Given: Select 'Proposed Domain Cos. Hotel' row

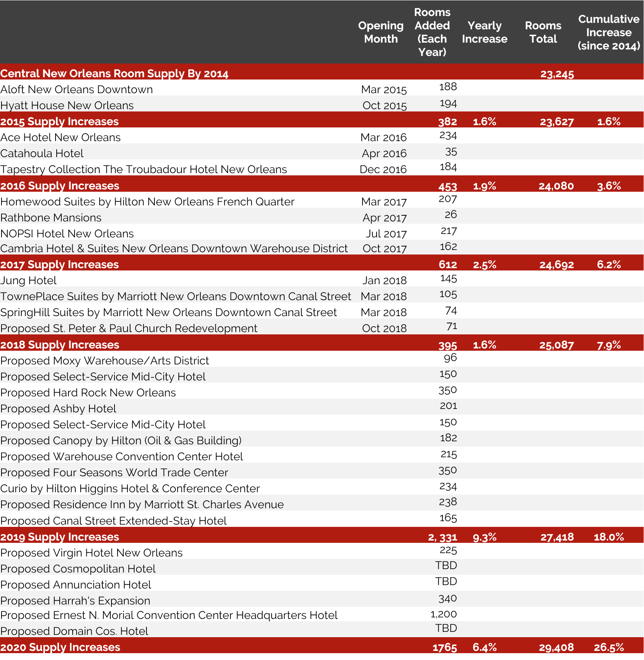Looking at the screenshot, I should coord(74,631).
